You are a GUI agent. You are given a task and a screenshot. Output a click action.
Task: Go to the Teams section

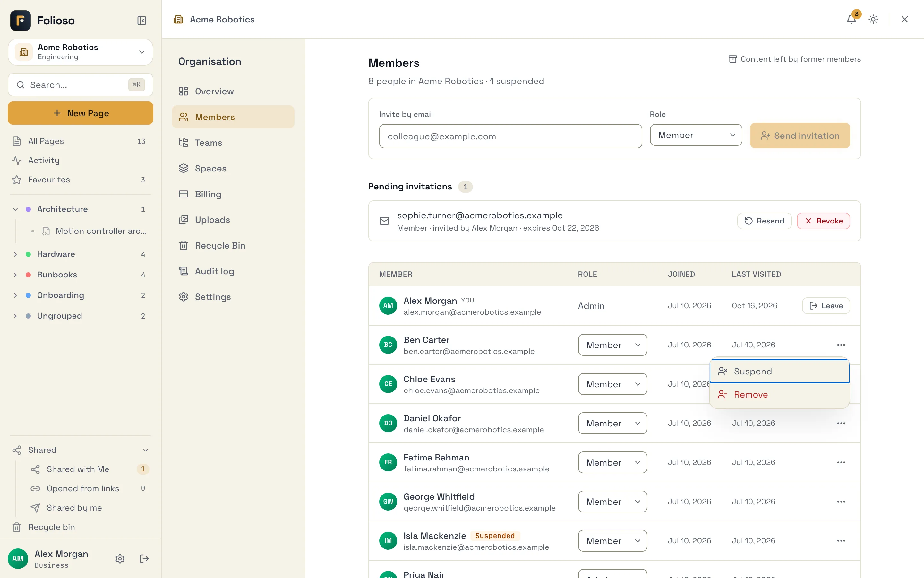point(233,143)
